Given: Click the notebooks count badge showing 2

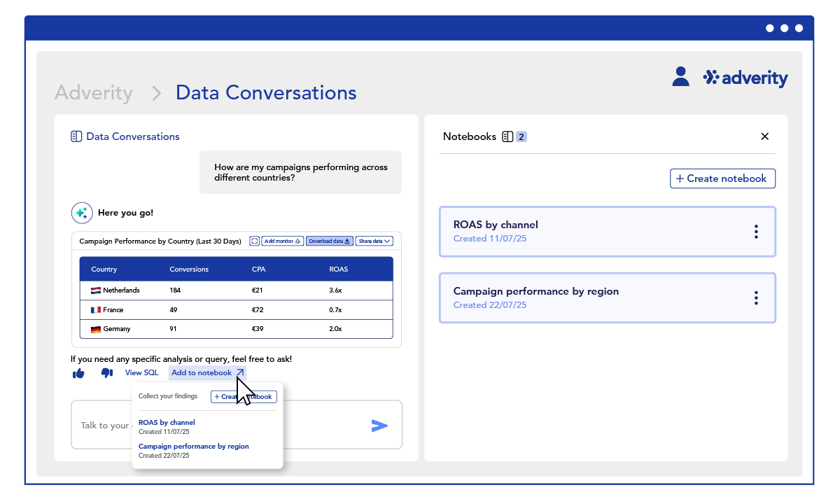Looking at the screenshot, I should 521,136.
